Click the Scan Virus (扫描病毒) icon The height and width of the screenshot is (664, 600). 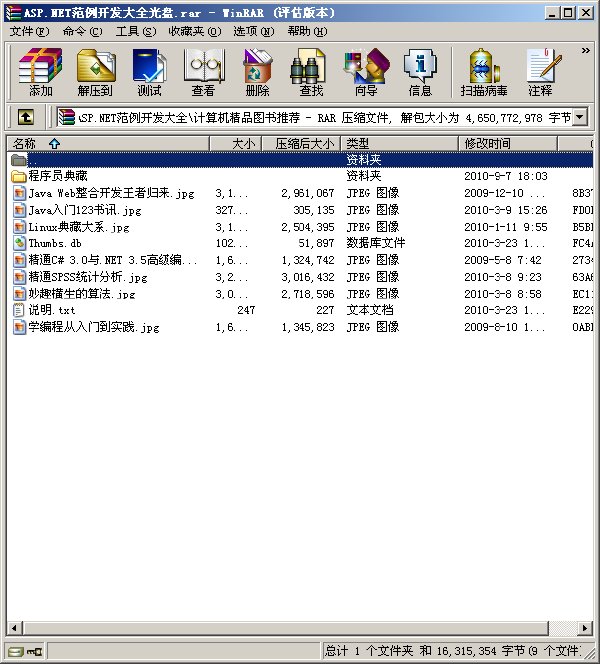[x=484, y=72]
